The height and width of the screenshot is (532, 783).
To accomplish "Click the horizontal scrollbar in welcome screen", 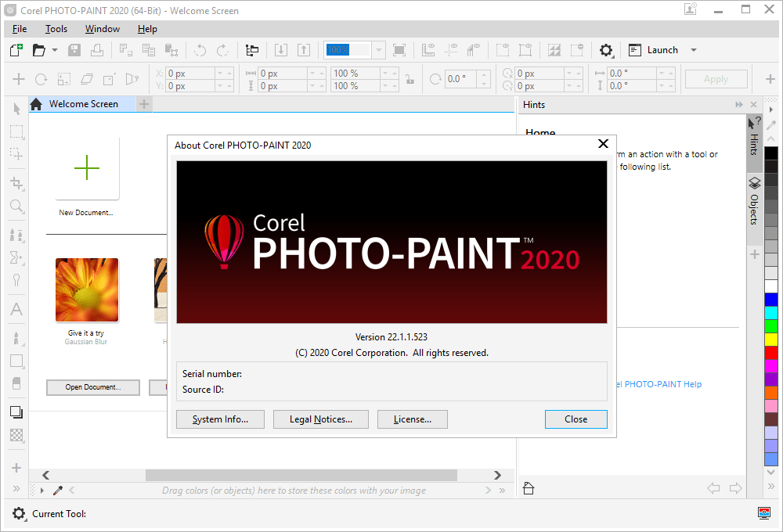I will [x=301, y=475].
